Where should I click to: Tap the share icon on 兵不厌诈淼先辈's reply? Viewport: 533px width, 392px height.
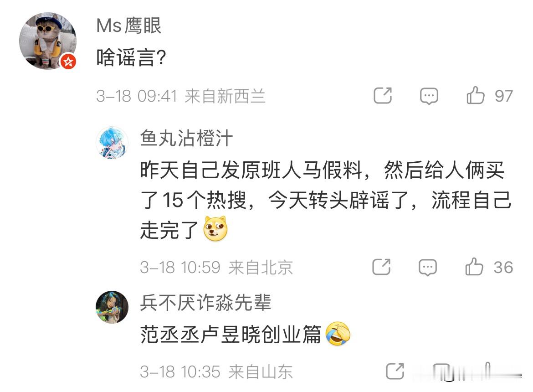tap(395, 371)
